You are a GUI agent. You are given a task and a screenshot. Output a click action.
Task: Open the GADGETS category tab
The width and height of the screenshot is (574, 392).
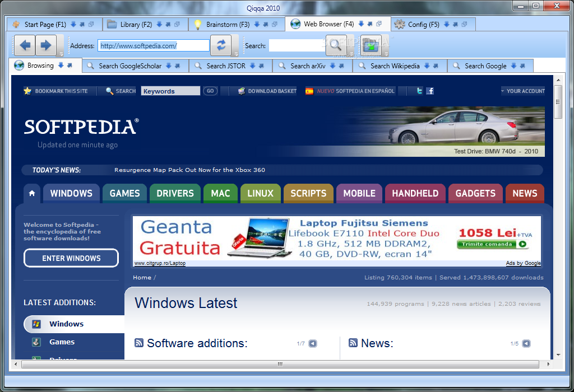[x=475, y=193]
